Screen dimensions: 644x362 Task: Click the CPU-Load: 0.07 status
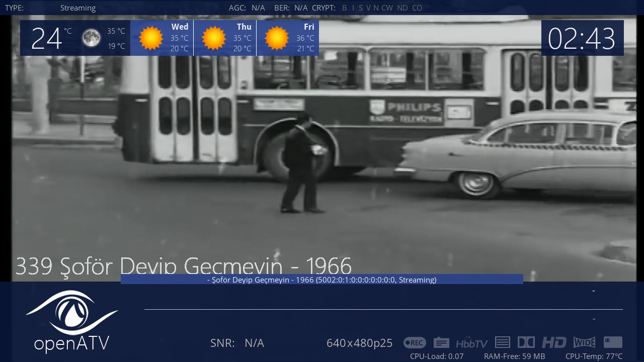pos(437,356)
